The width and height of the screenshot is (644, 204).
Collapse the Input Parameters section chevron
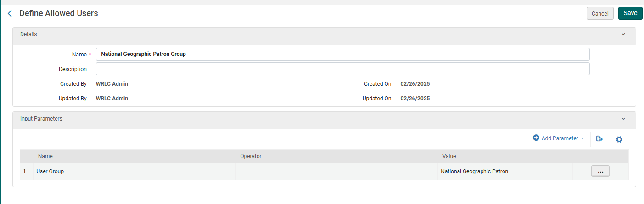click(623, 119)
